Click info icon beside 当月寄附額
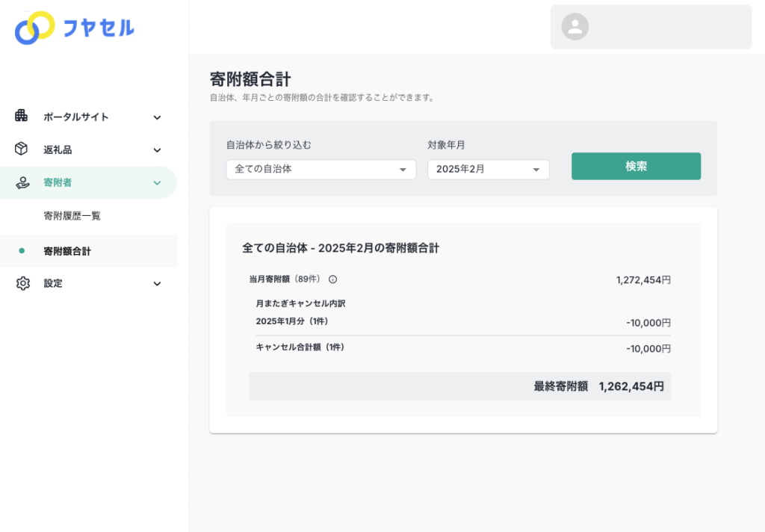This screenshot has height=532, width=765. pos(332,279)
